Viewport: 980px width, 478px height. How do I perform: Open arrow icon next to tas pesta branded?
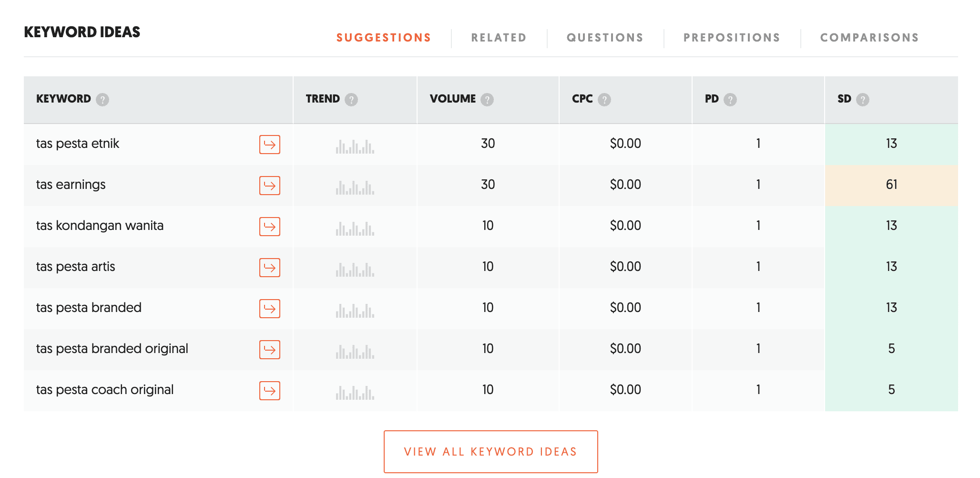[x=270, y=309]
